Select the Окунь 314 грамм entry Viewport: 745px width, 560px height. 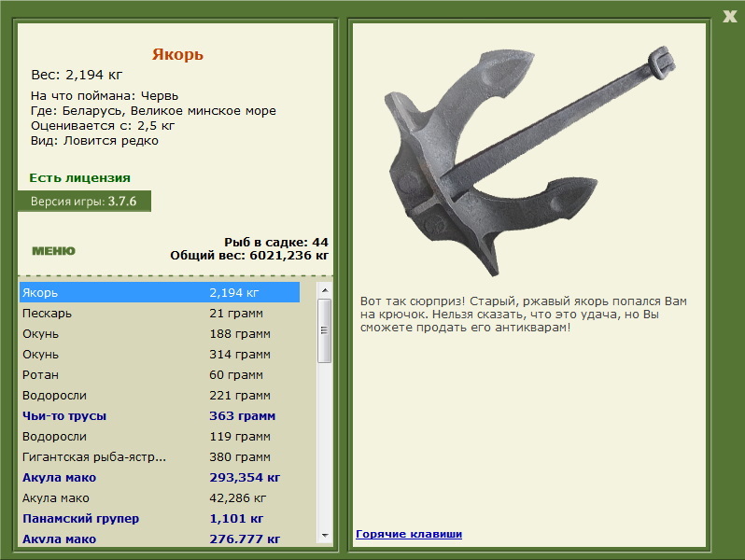click(160, 355)
